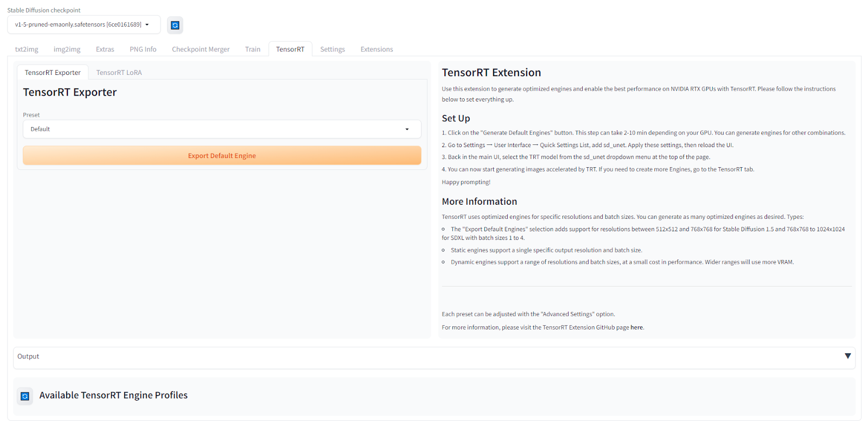Image resolution: width=868 pixels, height=424 pixels.
Task: Switch to the TensorRT LoRA sub-tab
Action: 119,73
